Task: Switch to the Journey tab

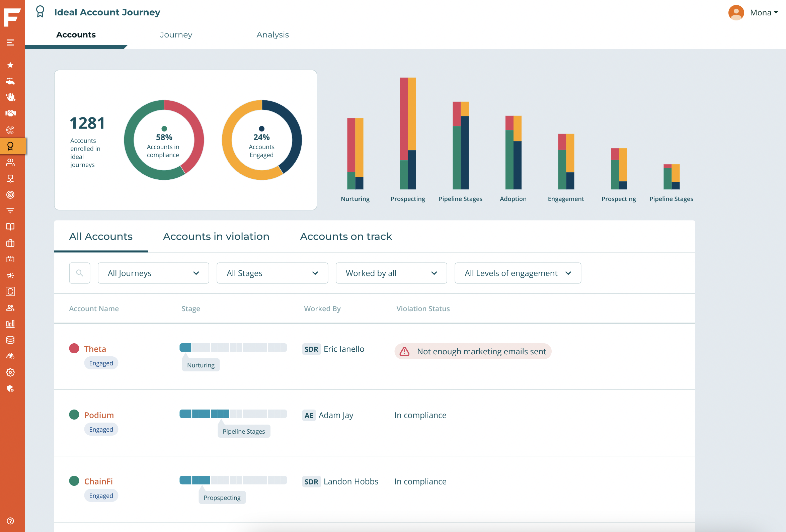Action: pyautogui.click(x=176, y=35)
